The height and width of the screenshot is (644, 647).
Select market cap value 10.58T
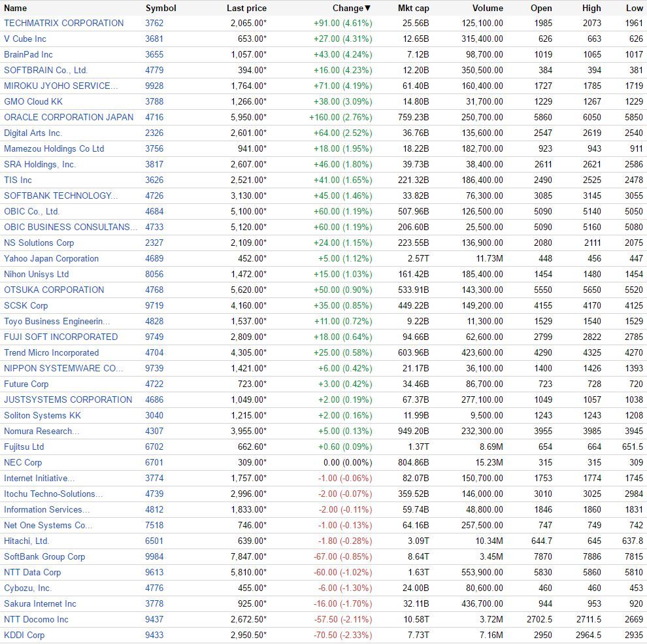pyautogui.click(x=416, y=619)
